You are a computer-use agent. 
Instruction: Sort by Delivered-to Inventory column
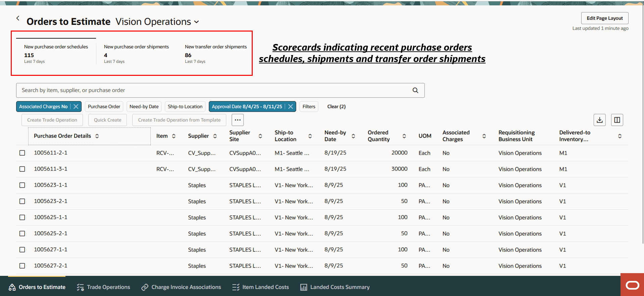(x=620, y=136)
